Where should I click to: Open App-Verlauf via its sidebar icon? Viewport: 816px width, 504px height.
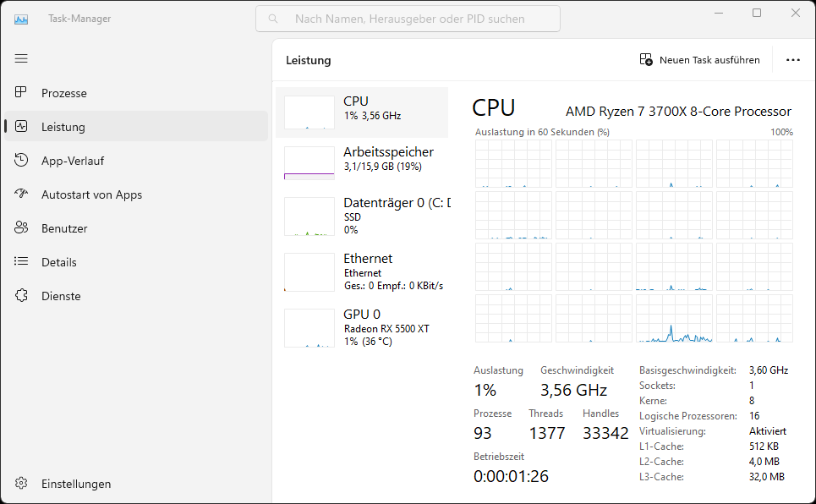pyautogui.click(x=21, y=160)
